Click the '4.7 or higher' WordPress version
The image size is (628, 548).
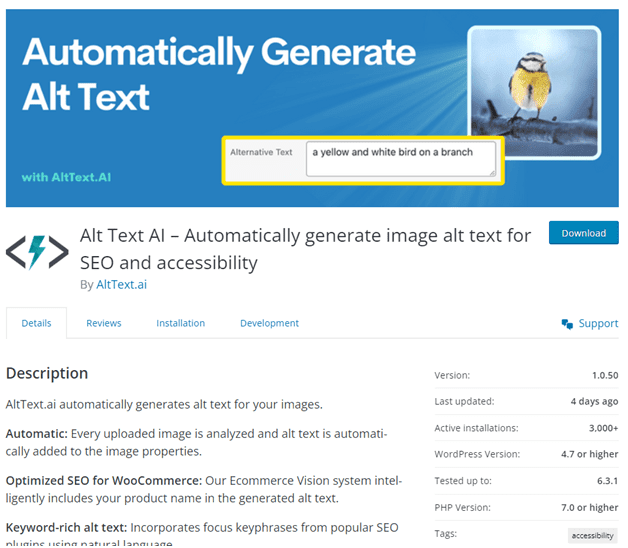click(x=590, y=454)
